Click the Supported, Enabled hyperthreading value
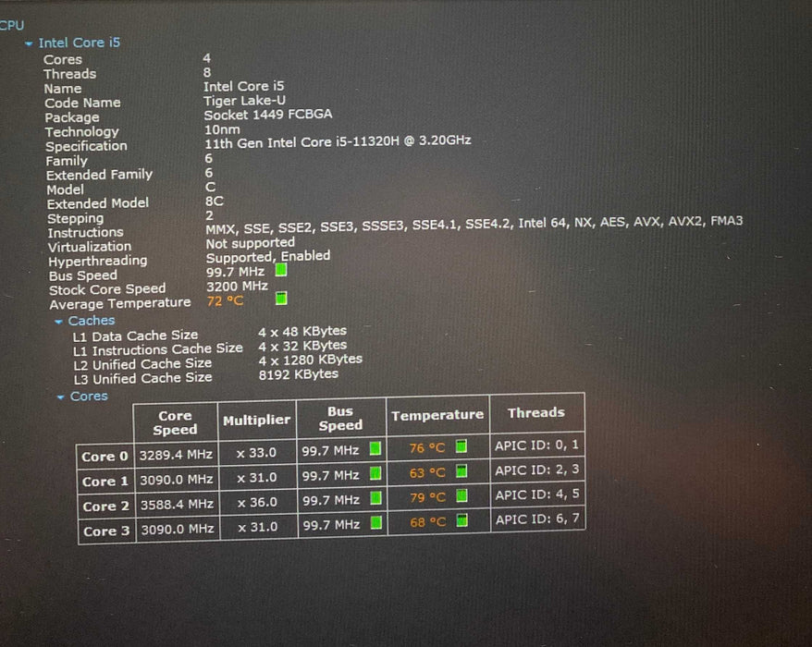The width and height of the screenshot is (812, 647). coord(268,257)
